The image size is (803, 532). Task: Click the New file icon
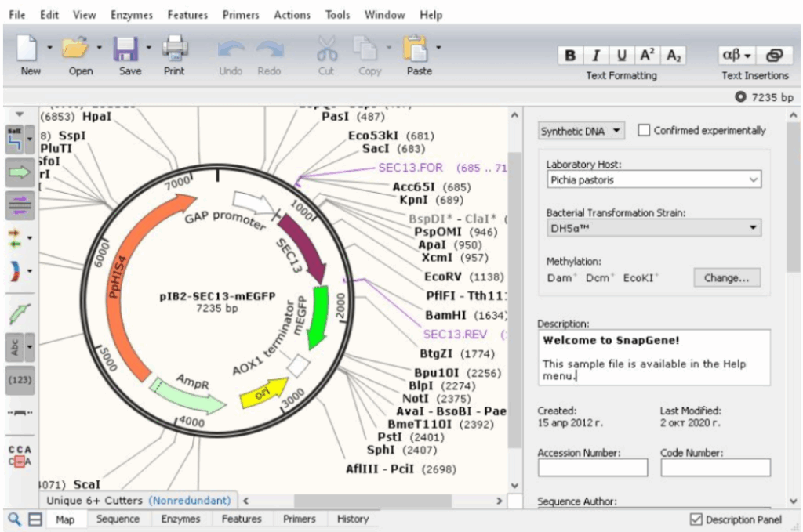(30, 50)
